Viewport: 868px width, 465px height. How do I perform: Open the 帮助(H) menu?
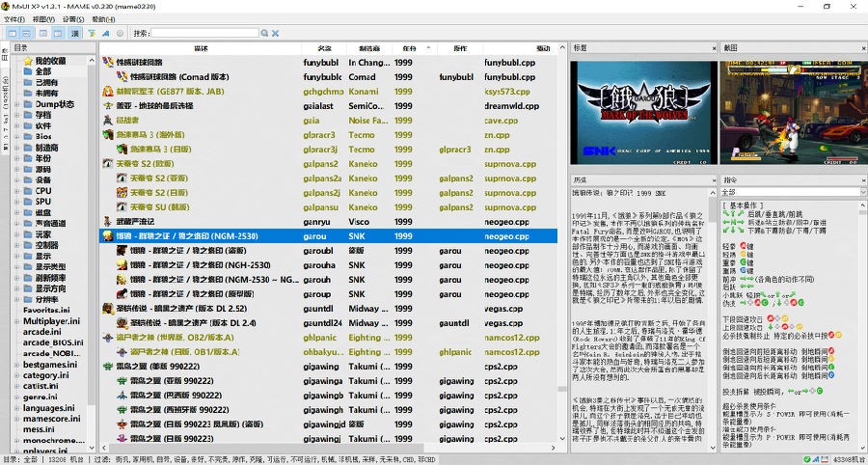click(x=103, y=19)
